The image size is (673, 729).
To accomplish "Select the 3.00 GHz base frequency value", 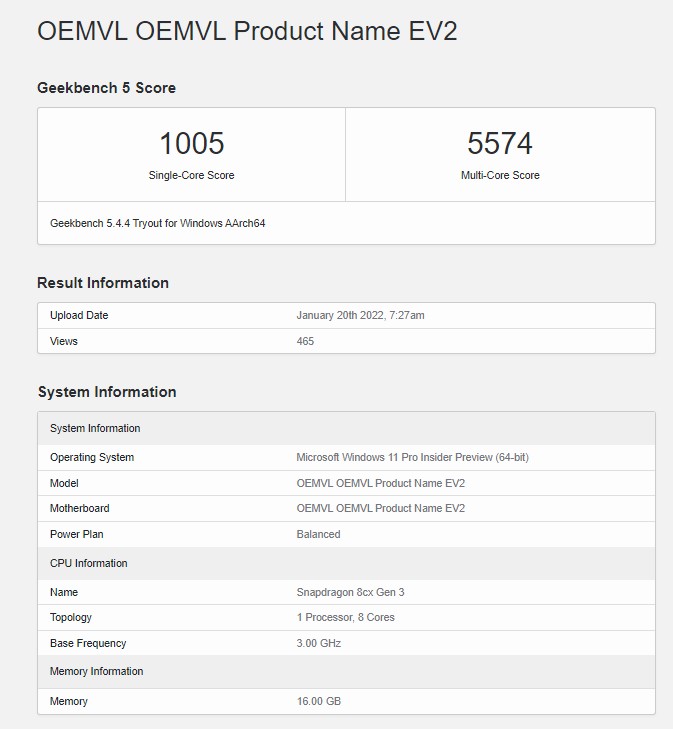I will (x=318, y=643).
